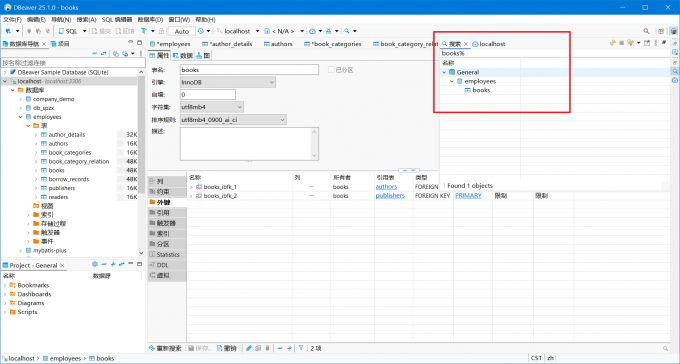Click transaction mode Auto toggle
The width and height of the screenshot is (680, 364).
181,31
